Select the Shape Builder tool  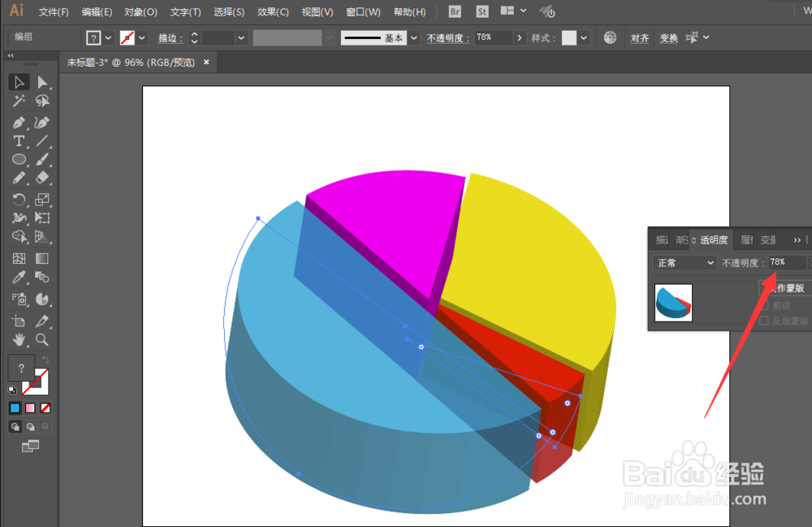[x=19, y=236]
